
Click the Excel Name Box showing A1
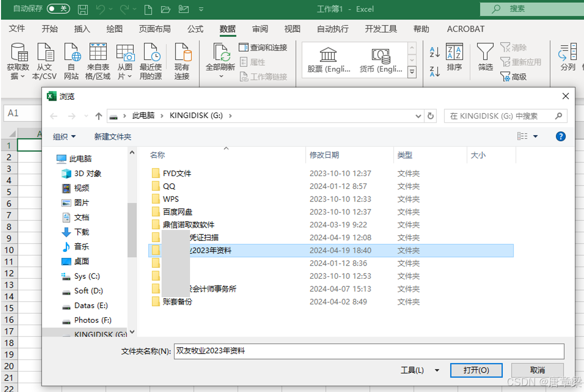(x=22, y=113)
